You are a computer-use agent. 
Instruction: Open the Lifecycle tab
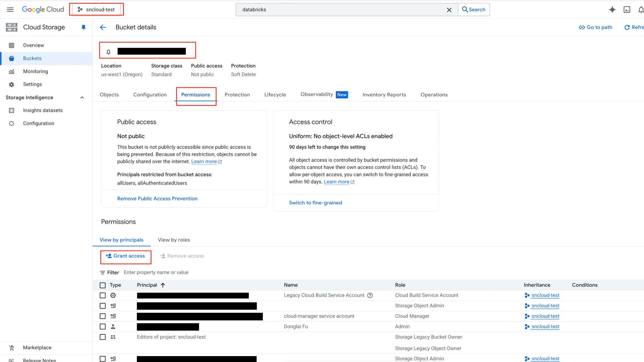tap(275, 95)
